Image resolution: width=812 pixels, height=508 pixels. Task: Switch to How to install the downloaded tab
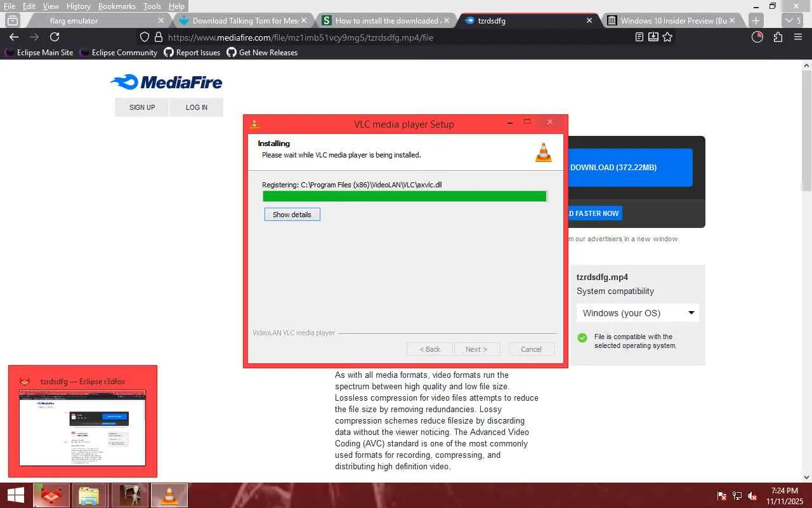[386, 20]
